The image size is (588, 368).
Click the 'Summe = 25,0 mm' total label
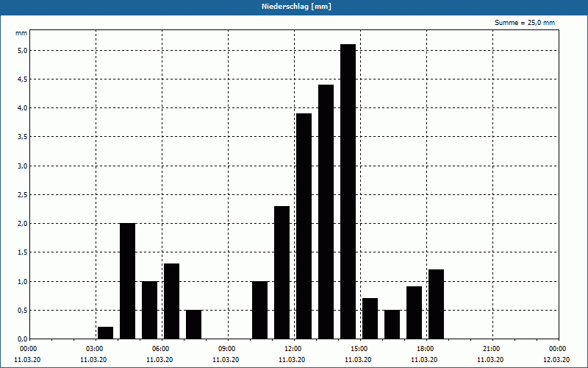[x=525, y=23]
